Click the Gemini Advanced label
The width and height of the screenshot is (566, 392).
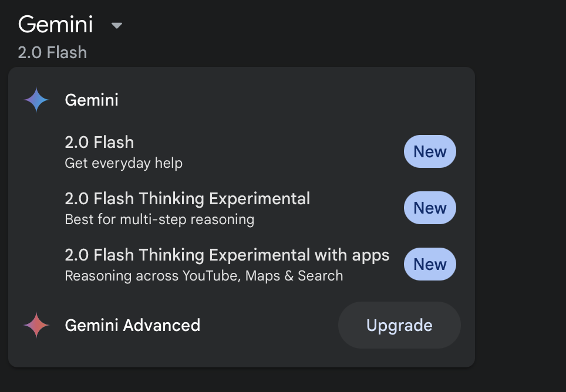click(x=133, y=325)
